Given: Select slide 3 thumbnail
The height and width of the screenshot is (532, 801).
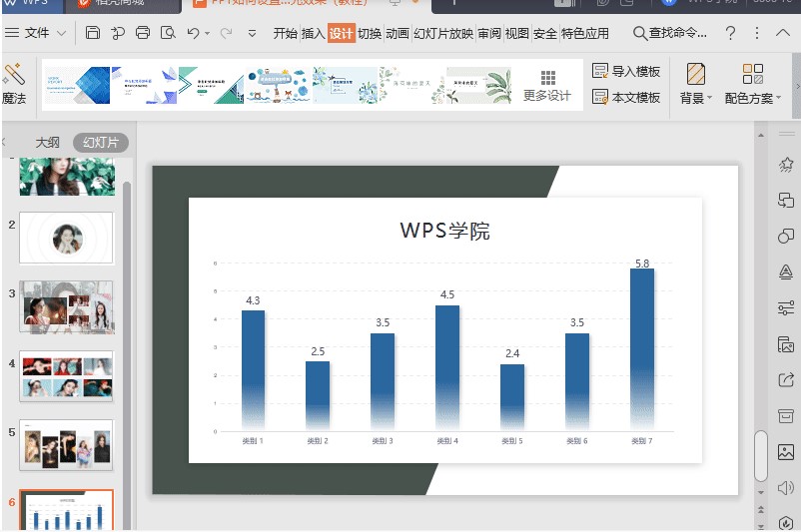Looking at the screenshot, I should tap(66, 307).
